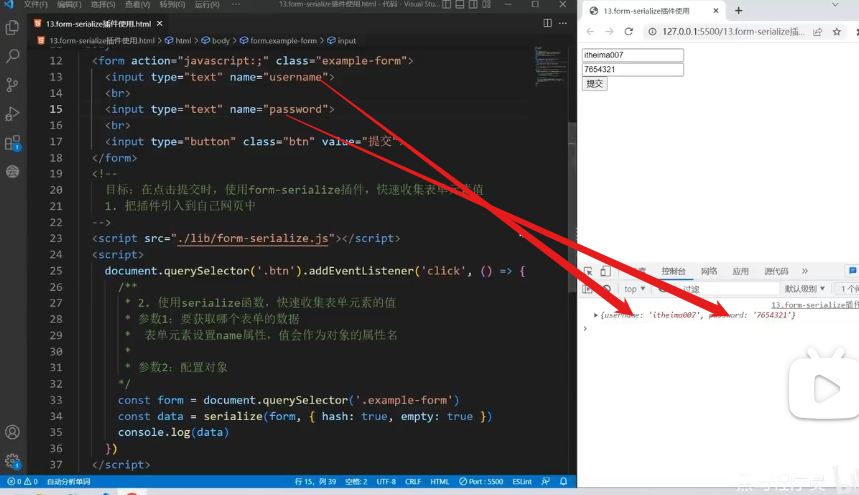Viewport: 859px width, 495px height.
Task: Toggle the bottom panel layout icon
Action: tap(460, 4)
